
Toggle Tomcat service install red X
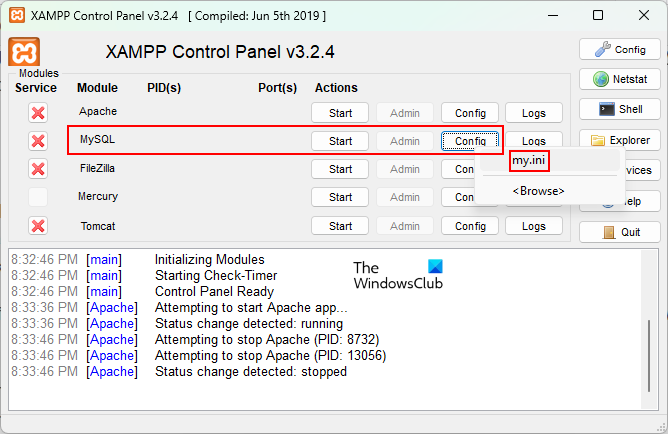(x=38, y=226)
